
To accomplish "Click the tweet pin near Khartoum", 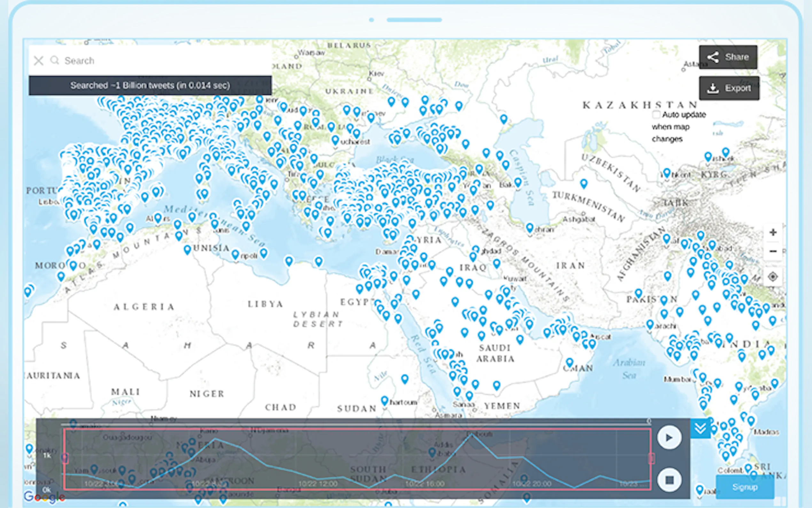I will pos(385,400).
